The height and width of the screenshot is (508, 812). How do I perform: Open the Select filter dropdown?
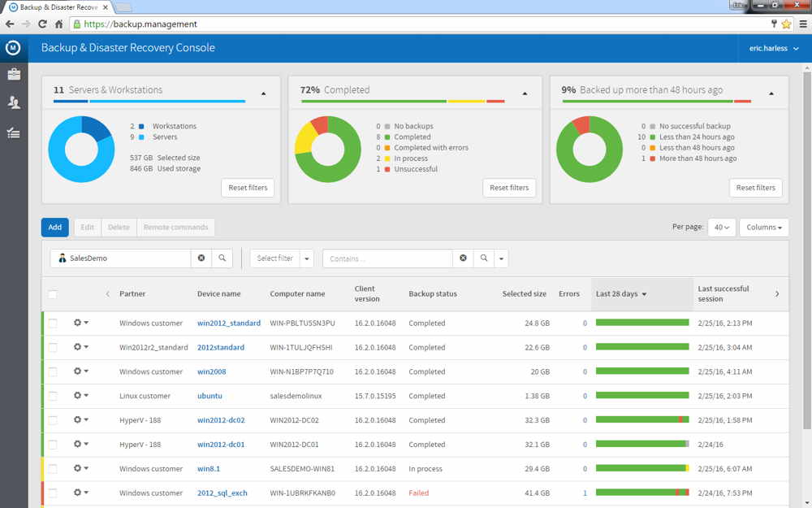tap(281, 258)
